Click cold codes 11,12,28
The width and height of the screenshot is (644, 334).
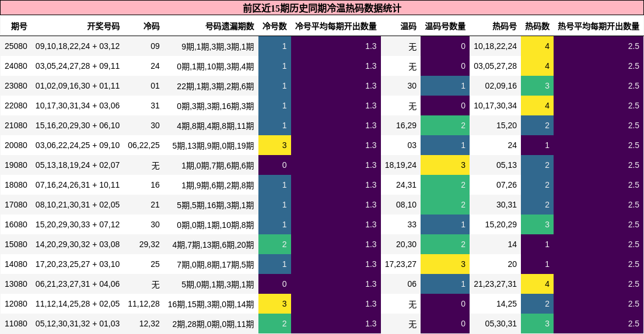[143, 304]
